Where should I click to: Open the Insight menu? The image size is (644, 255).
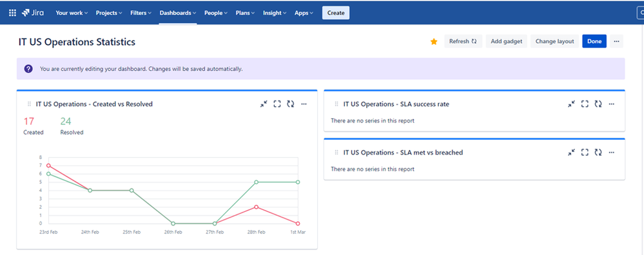coord(275,13)
